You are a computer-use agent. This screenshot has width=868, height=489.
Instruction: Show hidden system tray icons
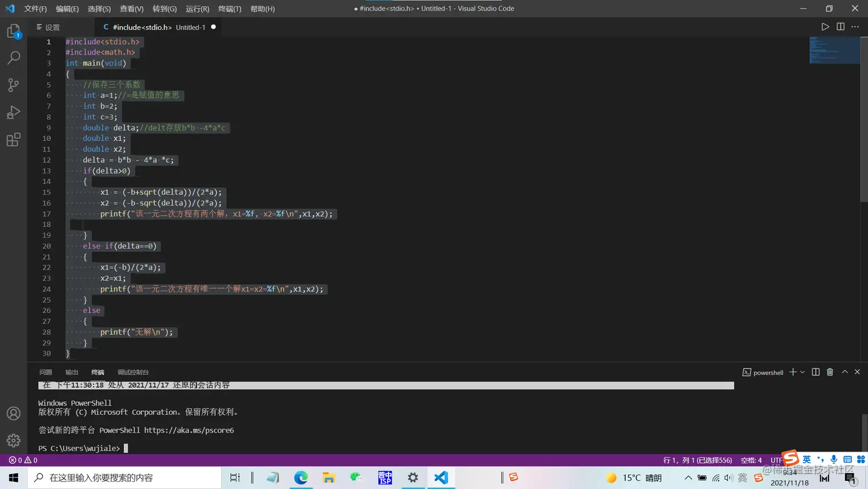(x=688, y=478)
